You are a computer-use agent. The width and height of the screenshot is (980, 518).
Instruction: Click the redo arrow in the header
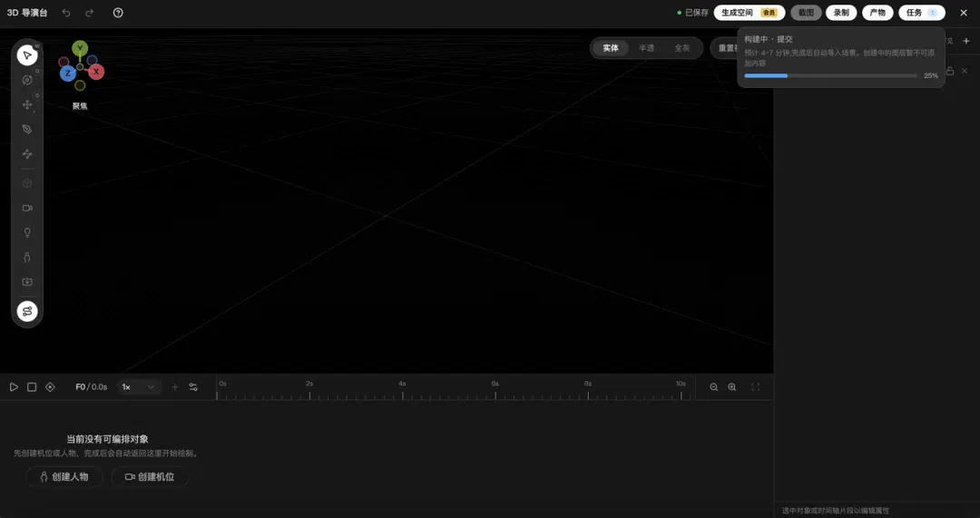point(89,13)
